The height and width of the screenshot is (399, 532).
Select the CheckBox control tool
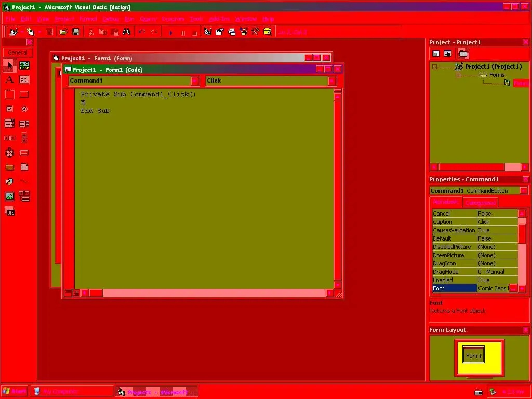click(10, 109)
